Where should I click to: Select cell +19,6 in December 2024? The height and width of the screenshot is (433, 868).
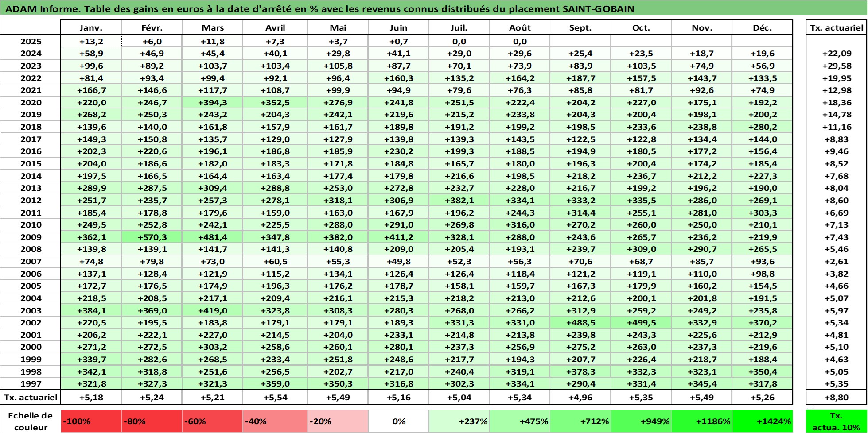click(763, 54)
